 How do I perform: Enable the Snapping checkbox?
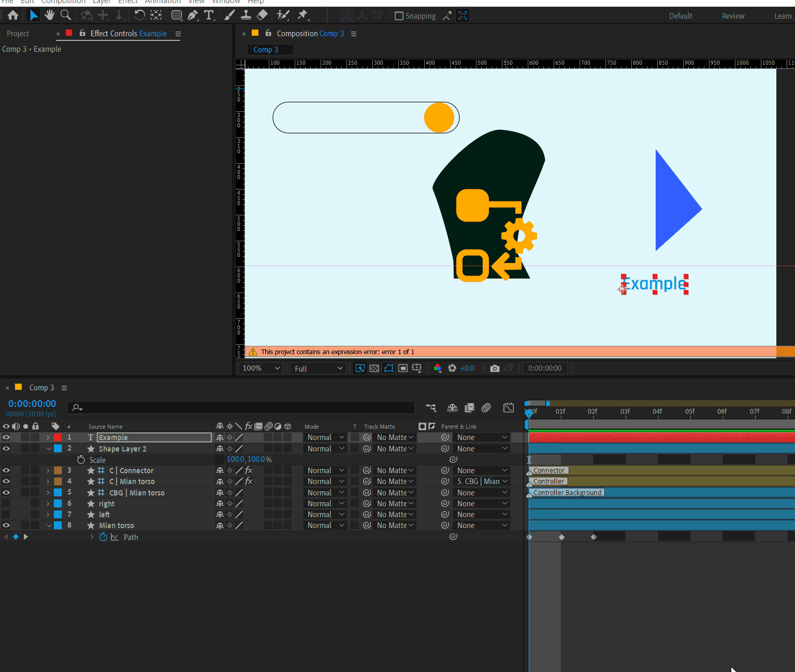pyautogui.click(x=399, y=16)
